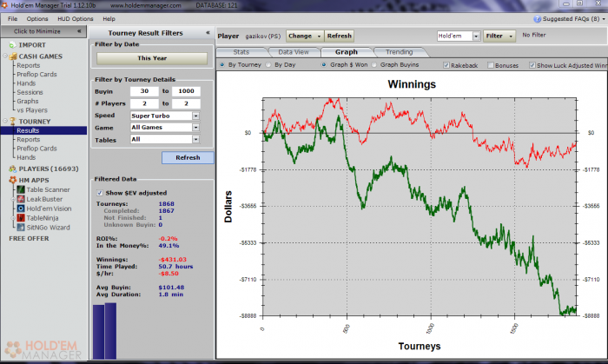Image resolution: width=608 pixels, height=364 pixels.
Task: Open the LeakBuster app icon
Action: click(21, 199)
